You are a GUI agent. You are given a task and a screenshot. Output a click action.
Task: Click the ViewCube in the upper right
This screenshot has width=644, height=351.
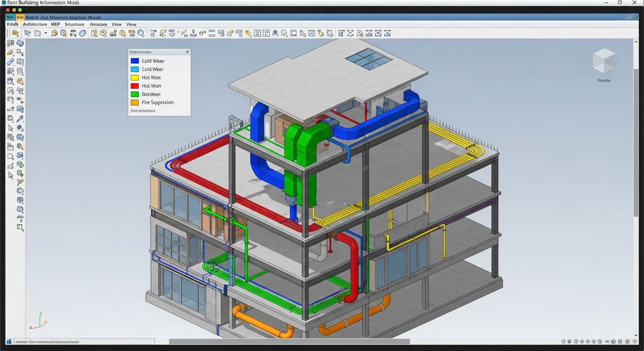(x=604, y=61)
